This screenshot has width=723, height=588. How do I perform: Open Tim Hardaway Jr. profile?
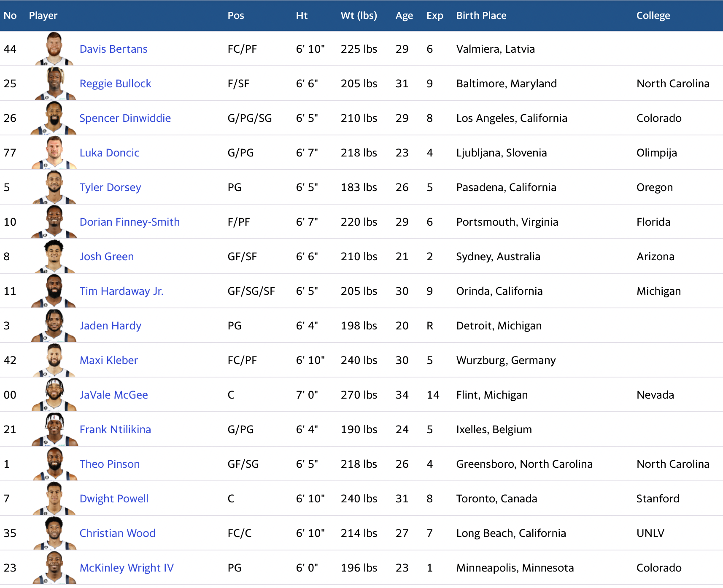tap(121, 291)
